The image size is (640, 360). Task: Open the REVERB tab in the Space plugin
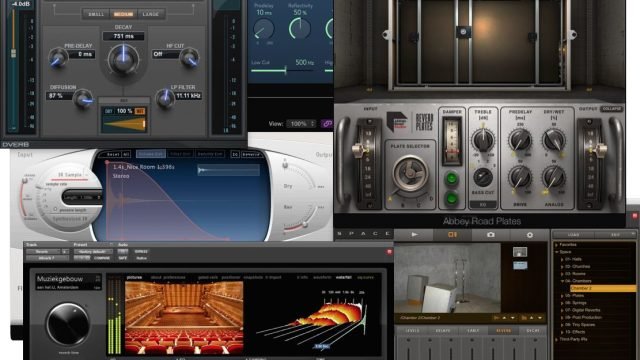coord(503,331)
